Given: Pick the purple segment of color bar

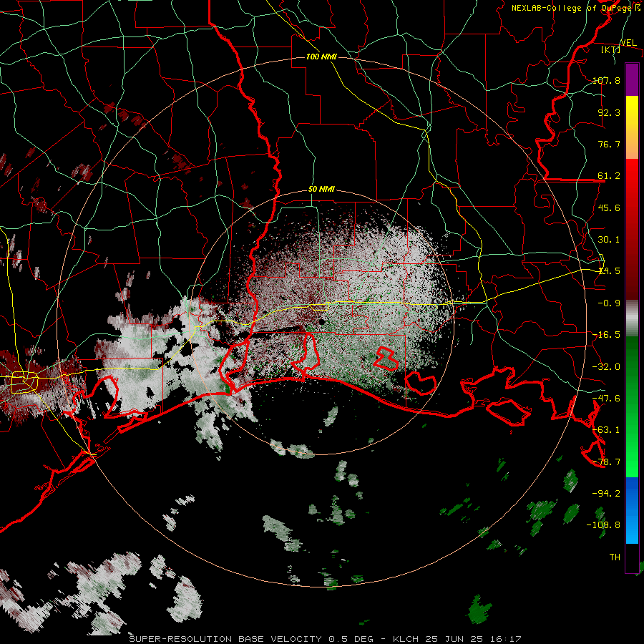Looking at the screenshot, I should point(632,79).
